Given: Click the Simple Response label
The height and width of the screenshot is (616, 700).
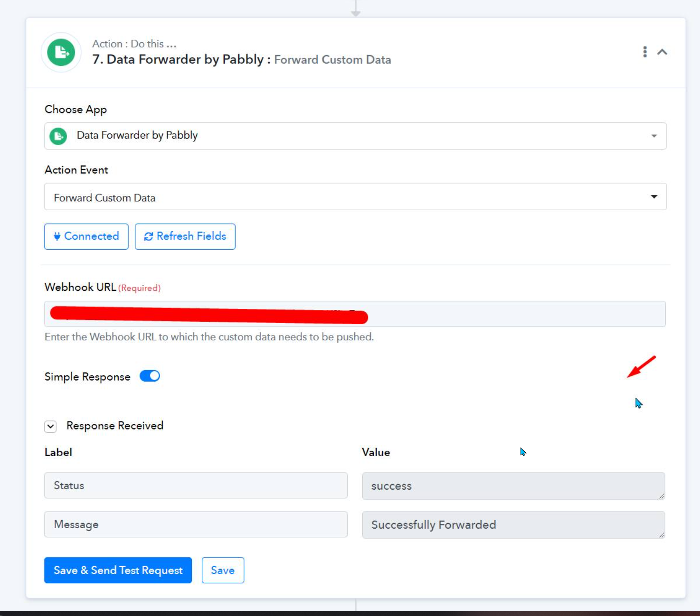Looking at the screenshot, I should (87, 377).
